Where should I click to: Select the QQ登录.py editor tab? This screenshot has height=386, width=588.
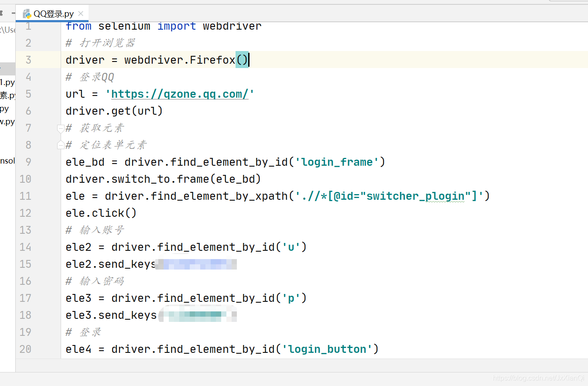(x=52, y=14)
